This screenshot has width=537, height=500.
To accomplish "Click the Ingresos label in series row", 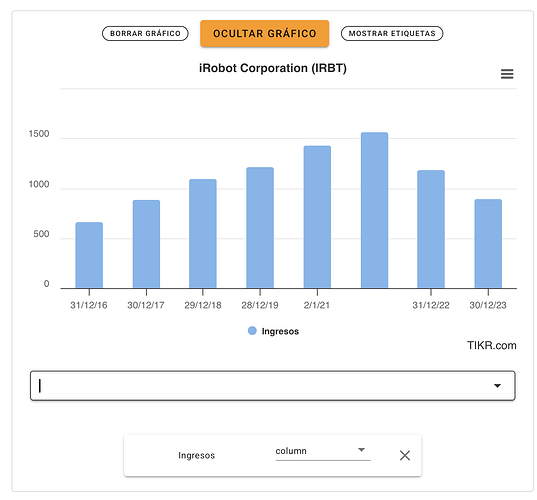I will coord(196,455).
